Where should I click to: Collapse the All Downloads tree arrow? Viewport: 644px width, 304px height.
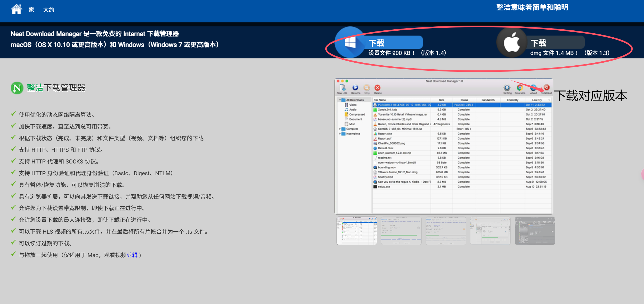pyautogui.click(x=340, y=100)
